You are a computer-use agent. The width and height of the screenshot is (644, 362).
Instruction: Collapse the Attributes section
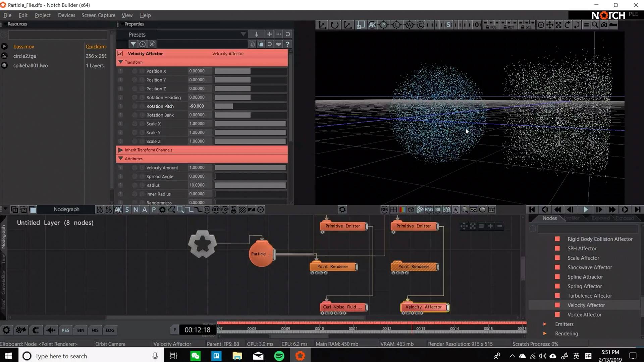click(x=121, y=159)
